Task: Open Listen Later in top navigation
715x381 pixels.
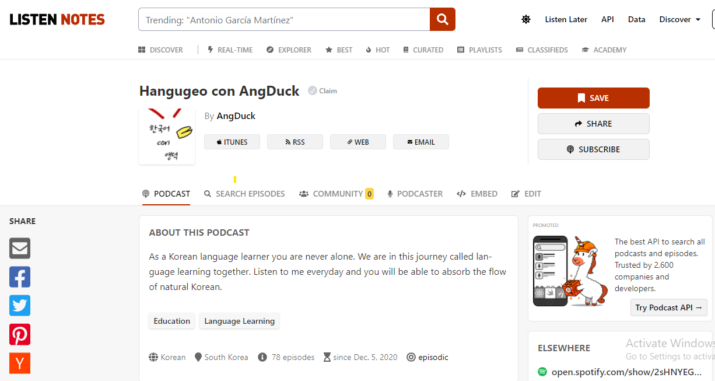Action: [x=566, y=19]
